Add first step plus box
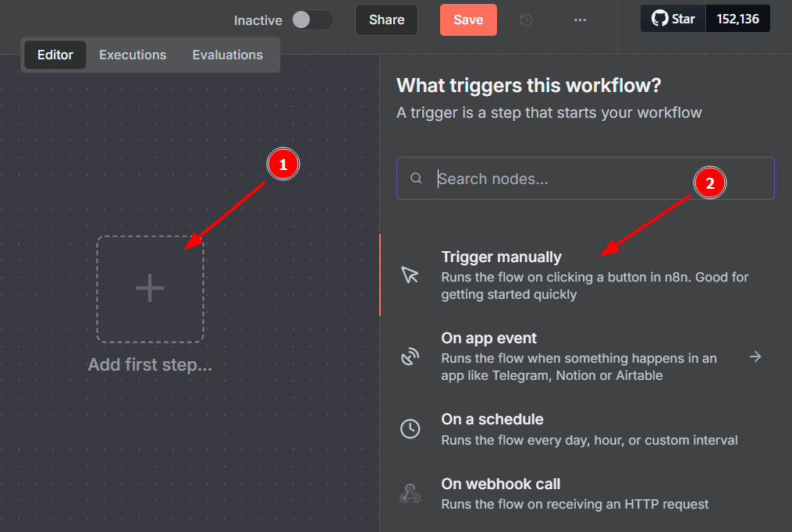Image resolution: width=792 pixels, height=532 pixels. (x=150, y=289)
